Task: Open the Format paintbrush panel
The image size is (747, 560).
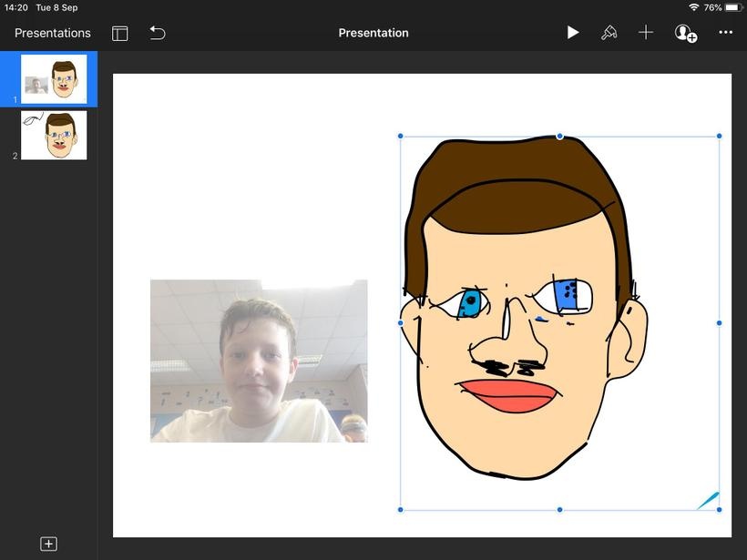Action: tap(609, 33)
